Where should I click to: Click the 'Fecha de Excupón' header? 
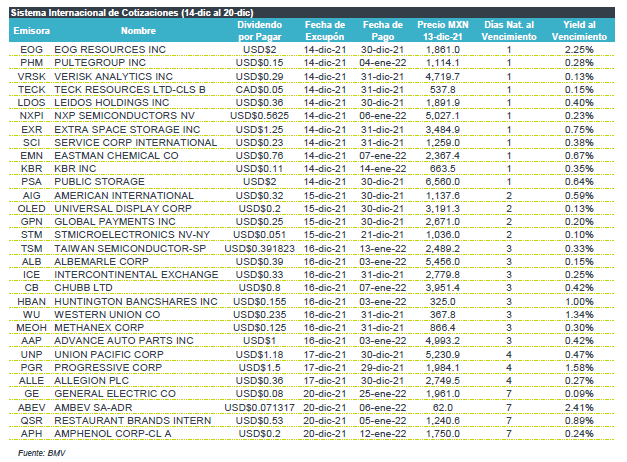(x=325, y=31)
